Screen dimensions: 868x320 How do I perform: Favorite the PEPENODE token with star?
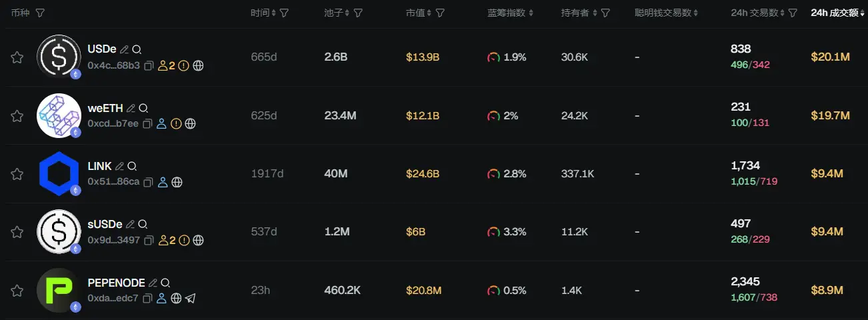[x=17, y=291]
